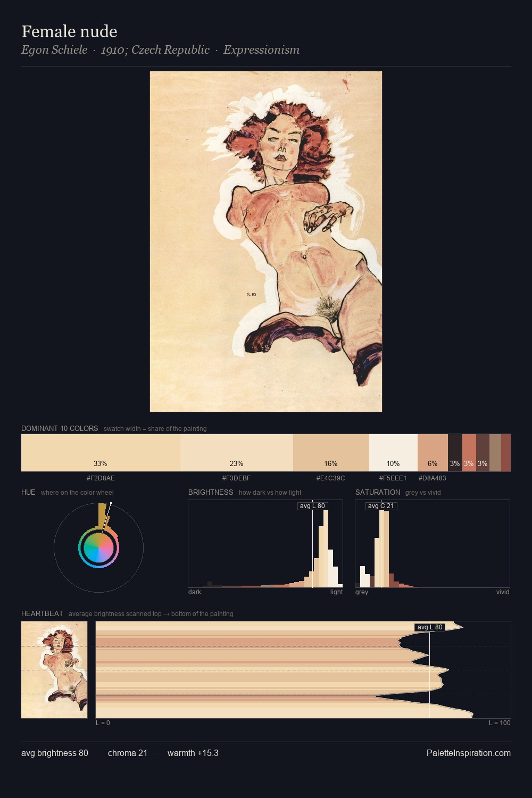Click the 'avg C 21' label in Saturation chart
The image size is (532, 798).
[x=381, y=506]
